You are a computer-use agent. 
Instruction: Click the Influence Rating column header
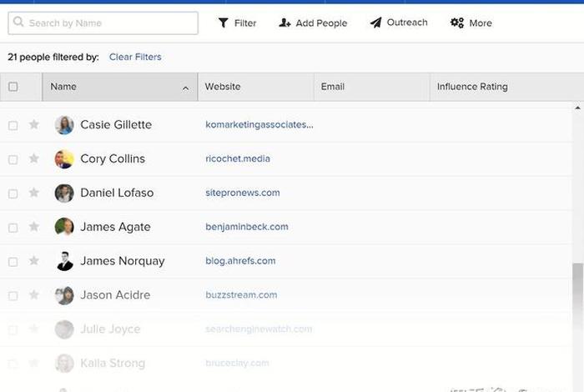point(507,87)
